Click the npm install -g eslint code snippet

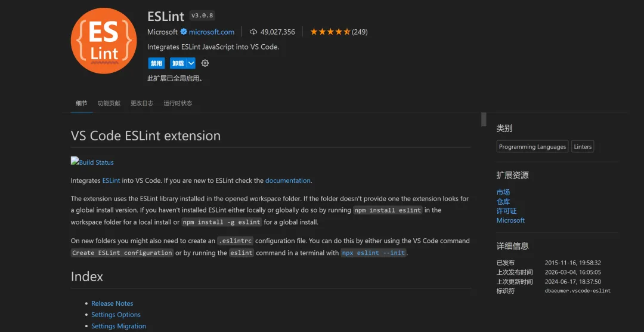coord(222,222)
